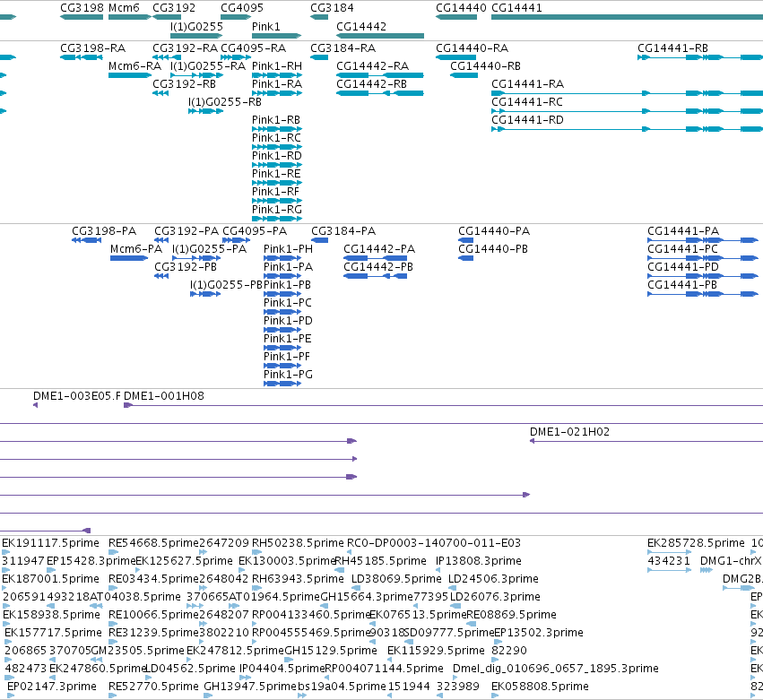763x700 pixels.
Task: Click EST RH50238.5prime
Action: [x=298, y=543]
